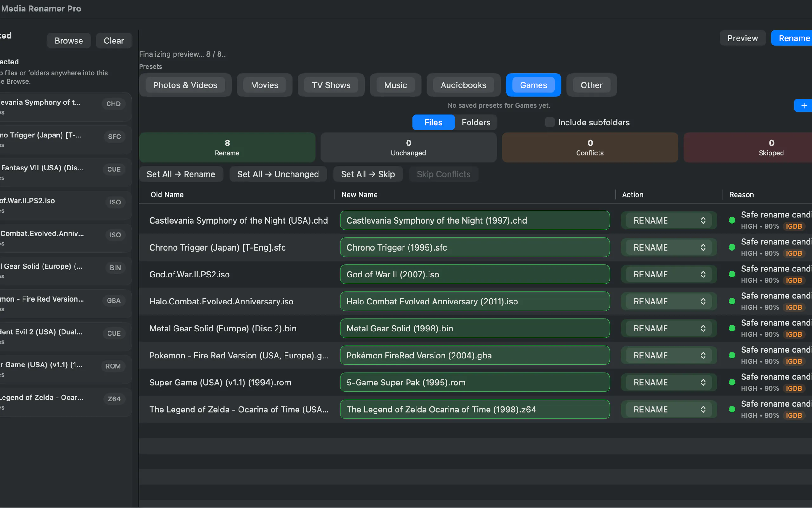Open action dropdown for Castlevania row
Screen dimensions: 812x508
668,220
